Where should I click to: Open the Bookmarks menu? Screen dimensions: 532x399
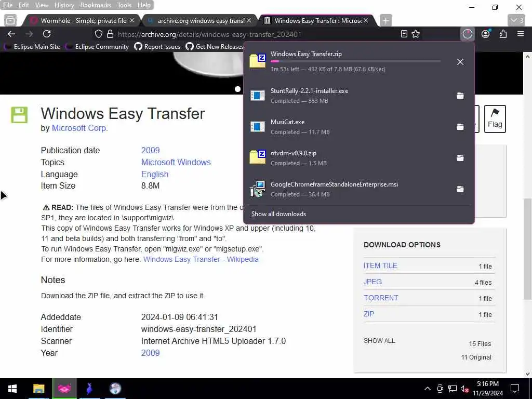click(x=96, y=5)
